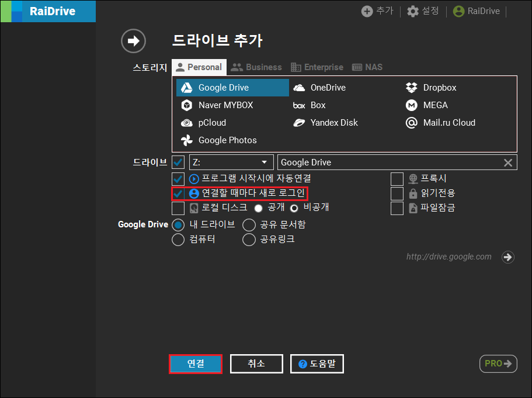Click the PRO upgrade button

tap(498, 364)
